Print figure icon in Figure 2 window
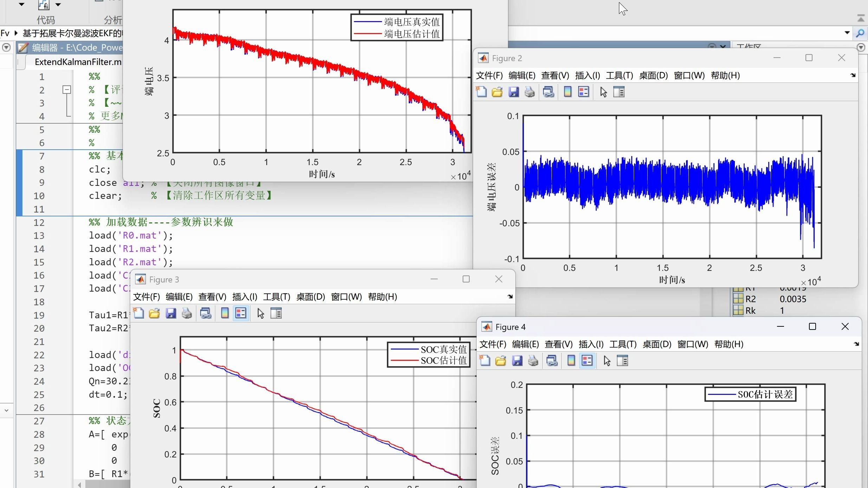This screenshot has height=488, width=868. point(530,92)
